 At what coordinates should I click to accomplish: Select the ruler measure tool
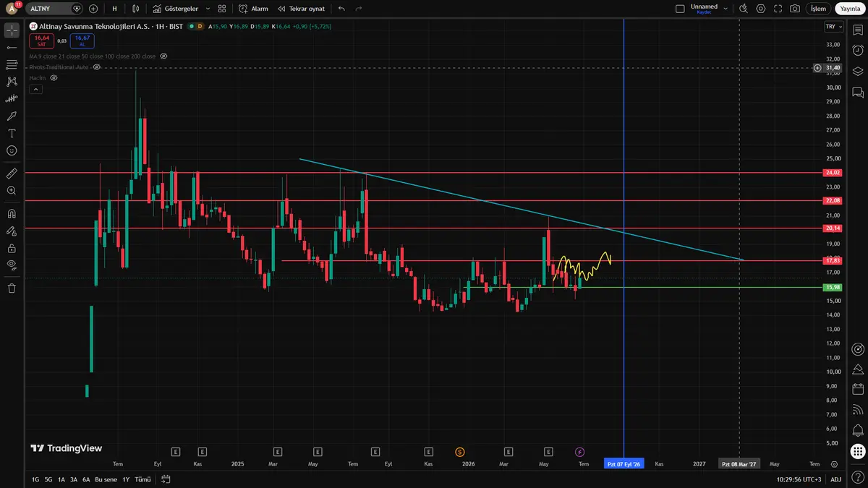coord(12,174)
